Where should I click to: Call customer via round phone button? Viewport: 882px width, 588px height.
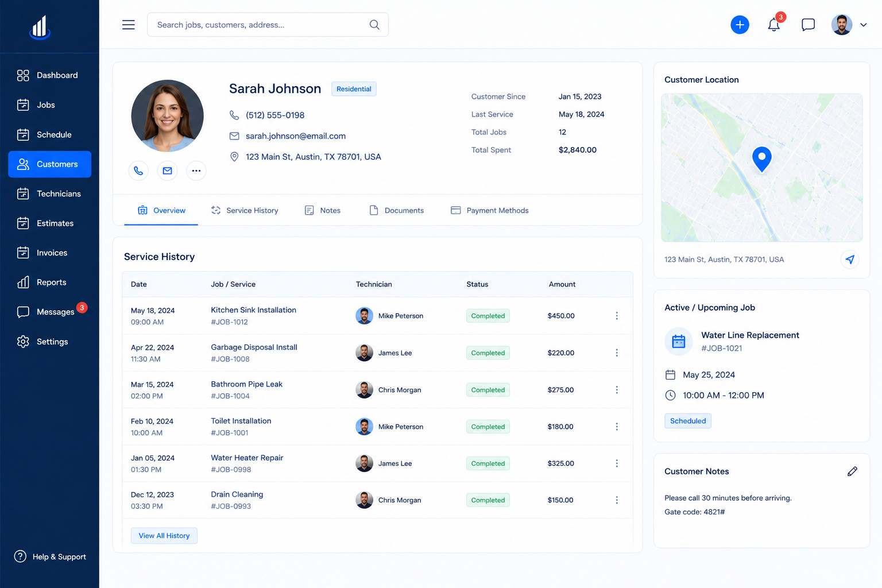tap(138, 171)
